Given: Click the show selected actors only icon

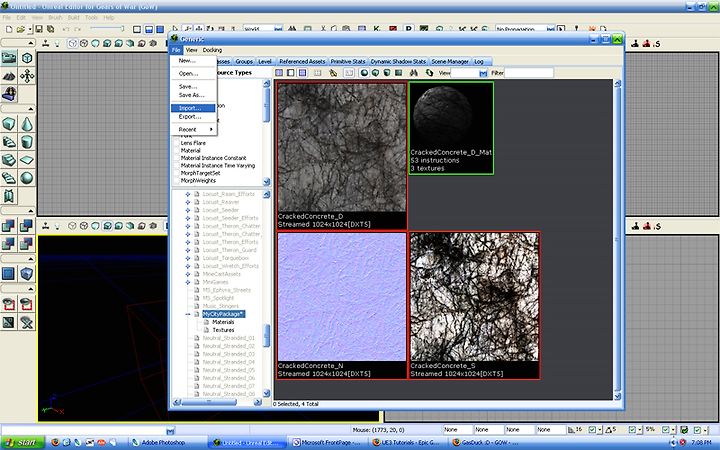Looking at the screenshot, I should point(9,304).
